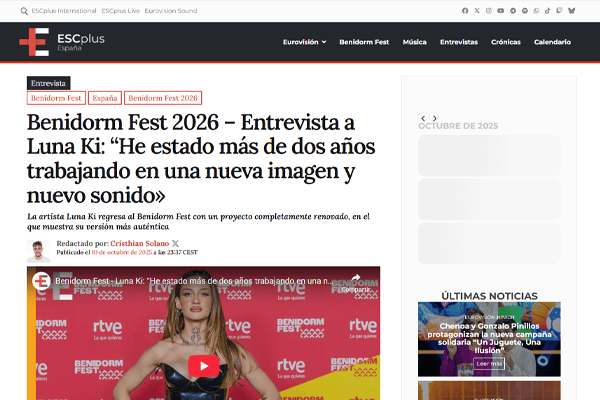Play the Luna Ki YouTube video
This screenshot has width=600, height=400.
[204, 366]
